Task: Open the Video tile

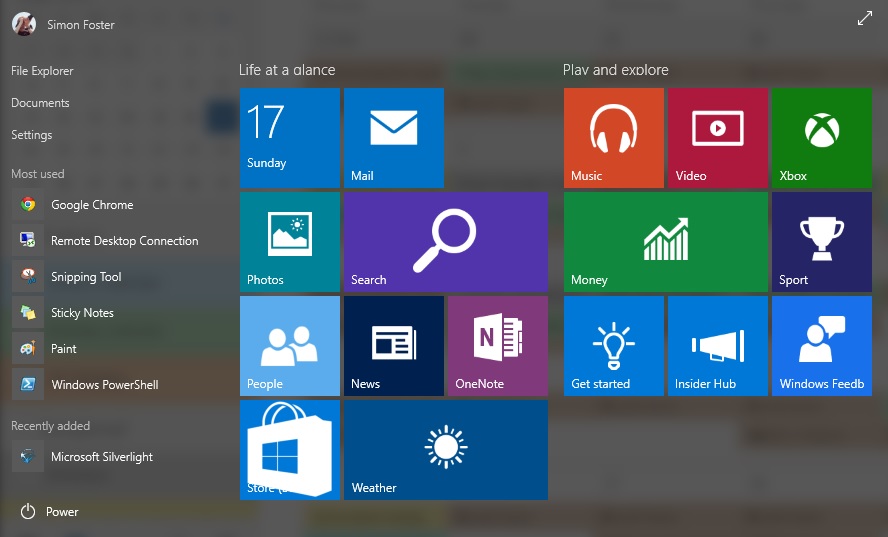Action: 718,138
